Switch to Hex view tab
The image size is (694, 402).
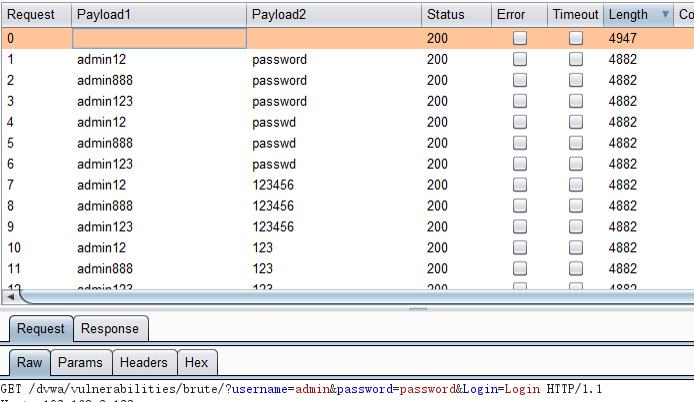click(x=197, y=363)
